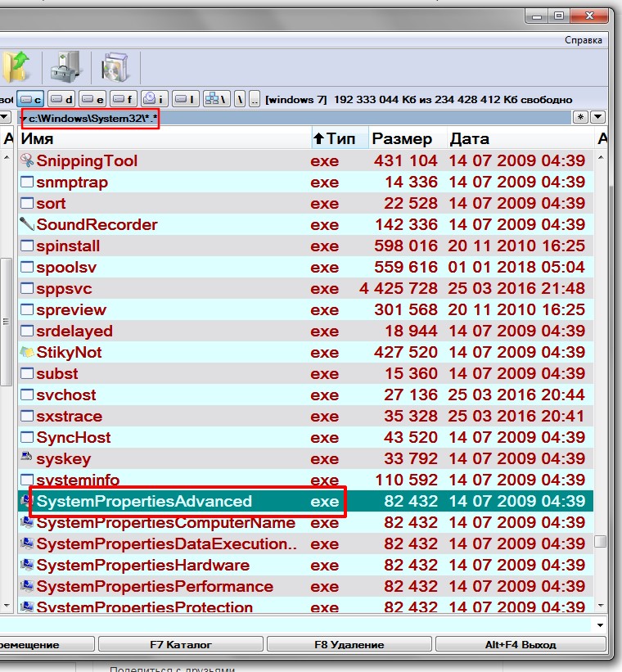Go to root directory backslash button
The width and height of the screenshot is (622, 672).
(x=240, y=99)
